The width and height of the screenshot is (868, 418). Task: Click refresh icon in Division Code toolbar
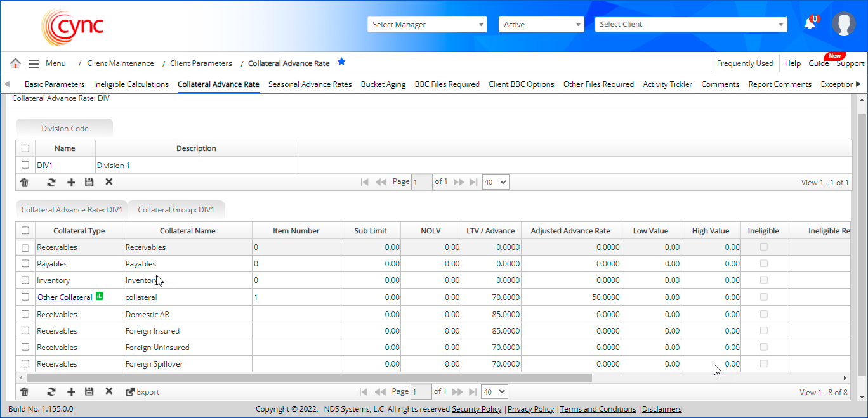pos(51,182)
